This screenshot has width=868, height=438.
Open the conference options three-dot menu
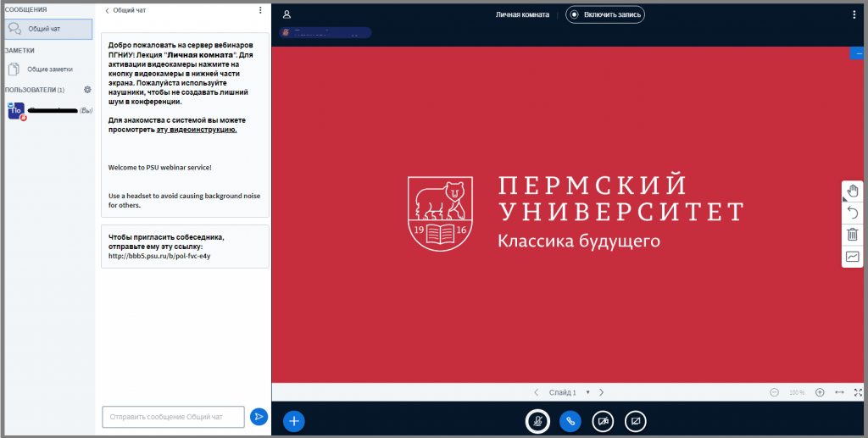tap(854, 15)
